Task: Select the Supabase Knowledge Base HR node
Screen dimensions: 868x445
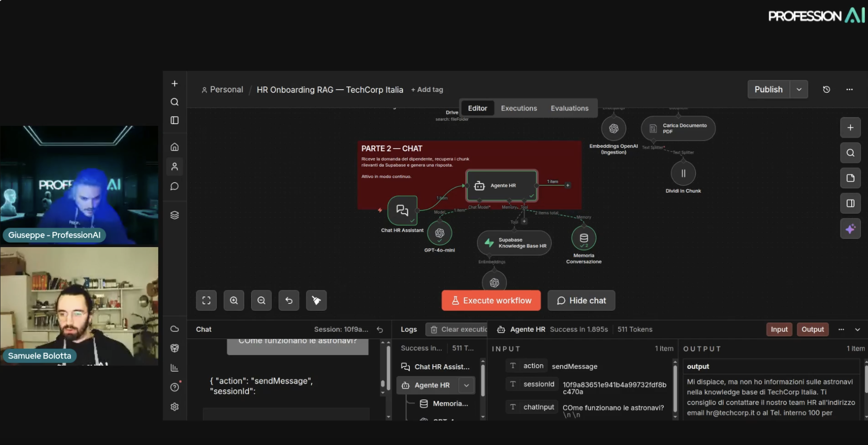Action: click(514, 243)
